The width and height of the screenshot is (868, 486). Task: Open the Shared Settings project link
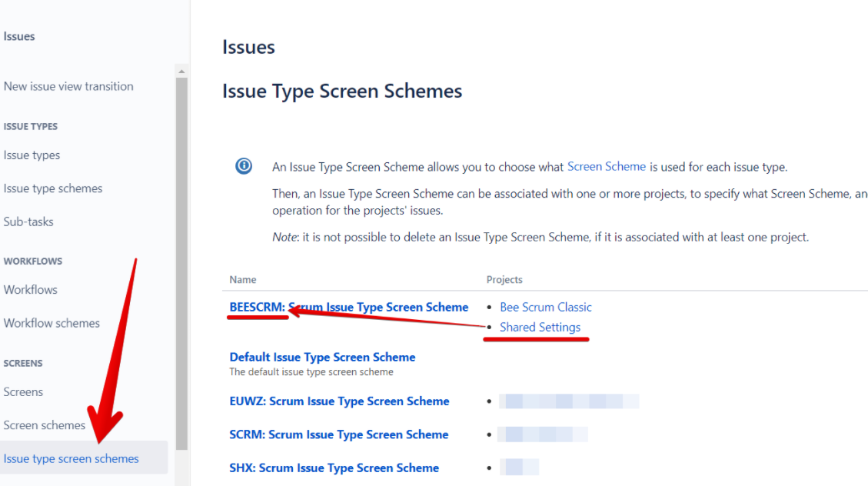click(x=539, y=327)
